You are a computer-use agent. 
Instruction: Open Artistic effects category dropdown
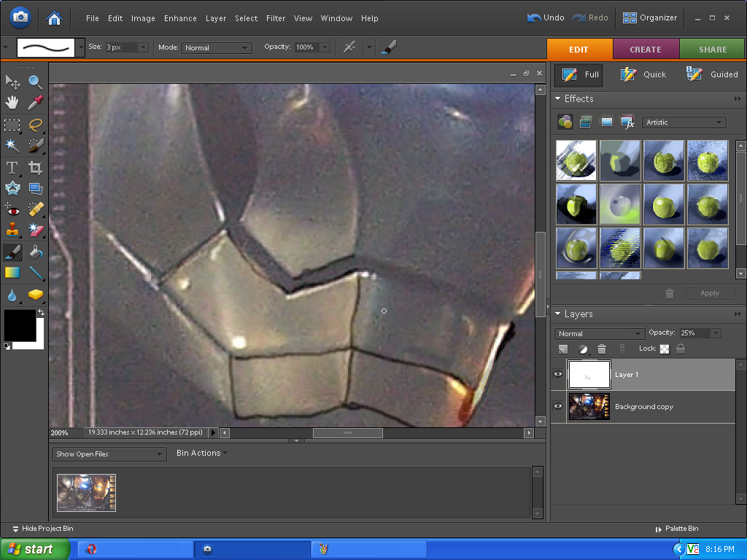click(x=684, y=122)
